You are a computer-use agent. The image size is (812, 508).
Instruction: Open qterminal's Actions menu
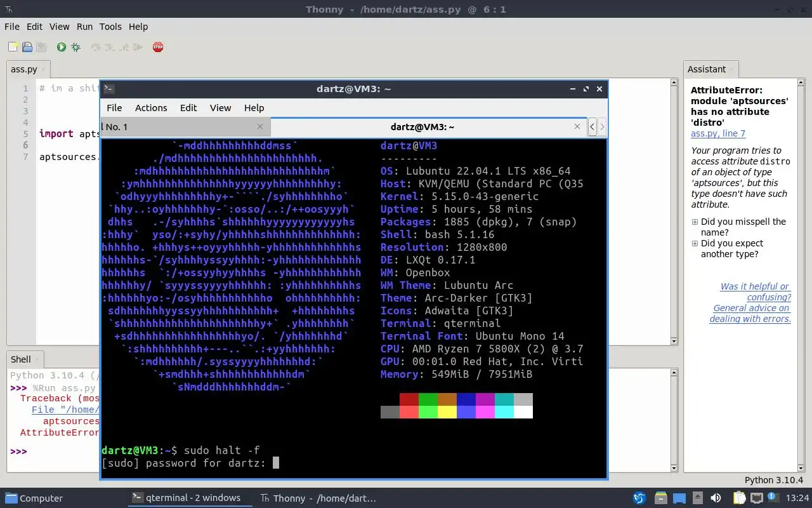click(151, 108)
